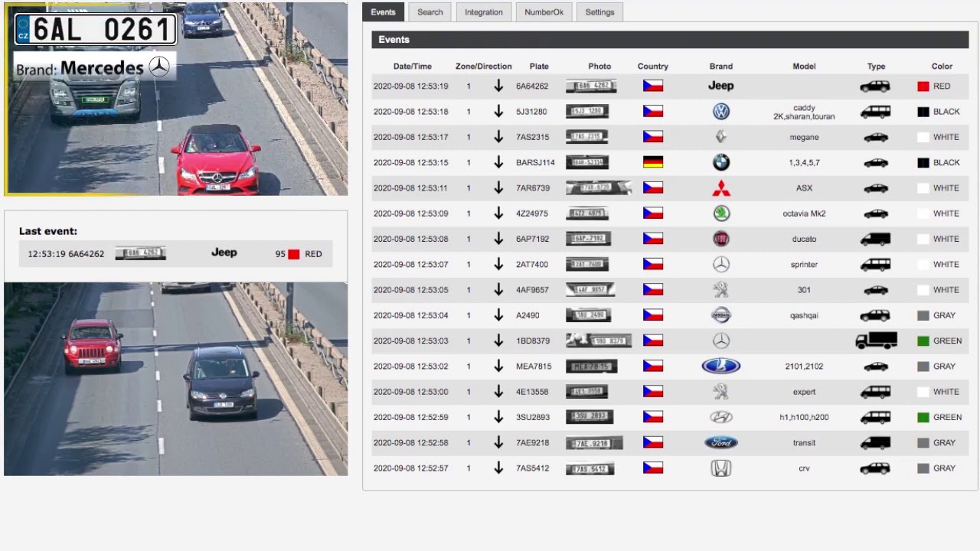Viewport: 980px width, 551px height.
Task: Click plate text 4E13558
Action: pos(532,392)
